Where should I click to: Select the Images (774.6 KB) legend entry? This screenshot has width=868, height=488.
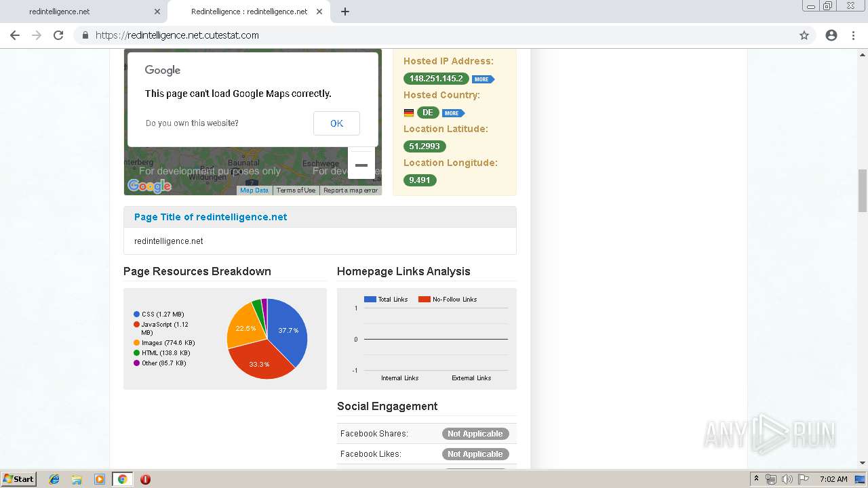(x=164, y=343)
